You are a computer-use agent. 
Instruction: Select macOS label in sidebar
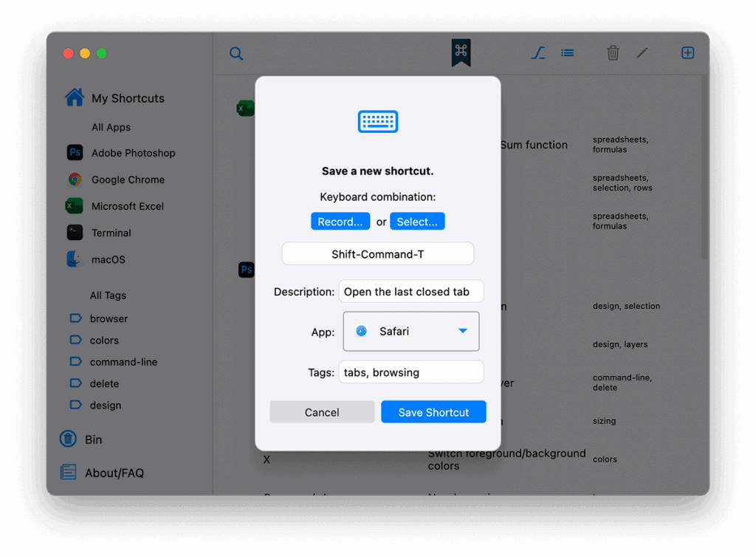(x=109, y=259)
